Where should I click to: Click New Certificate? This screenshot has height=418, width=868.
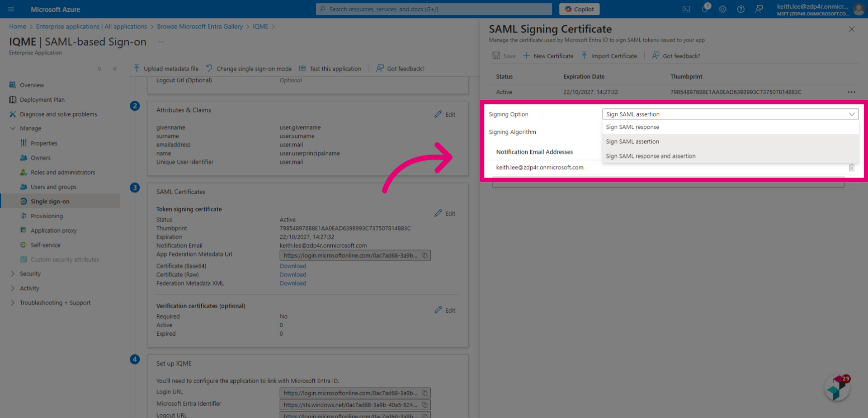click(548, 56)
